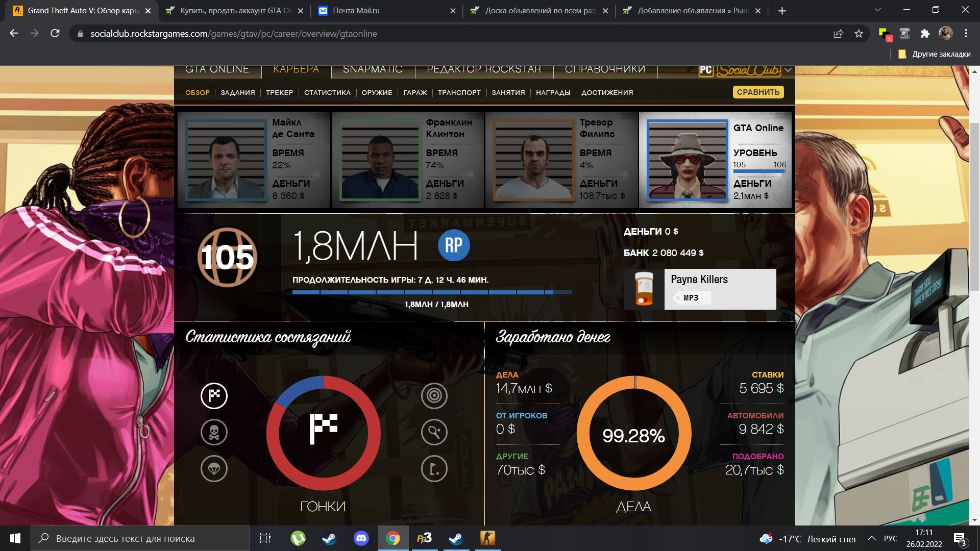Switch the РУС keyboard language
Viewport: 980px width, 551px height.
point(890,538)
